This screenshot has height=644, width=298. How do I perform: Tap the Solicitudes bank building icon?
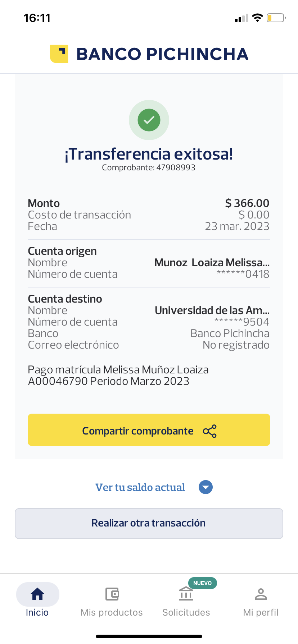[x=186, y=594]
